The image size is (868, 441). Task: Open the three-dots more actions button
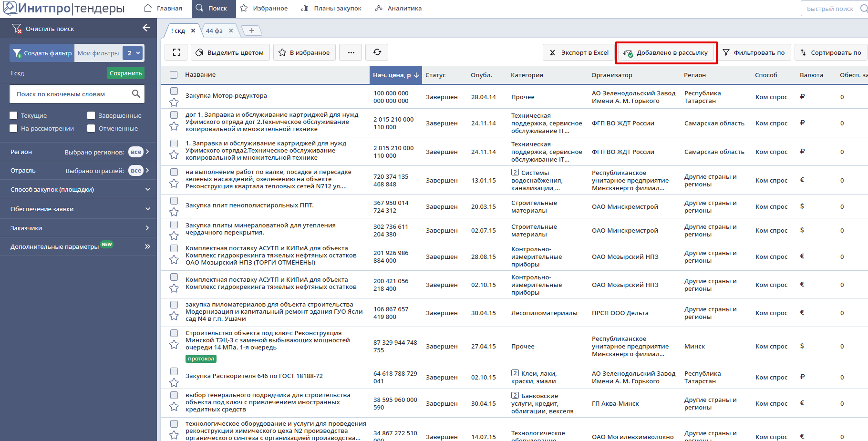point(351,52)
